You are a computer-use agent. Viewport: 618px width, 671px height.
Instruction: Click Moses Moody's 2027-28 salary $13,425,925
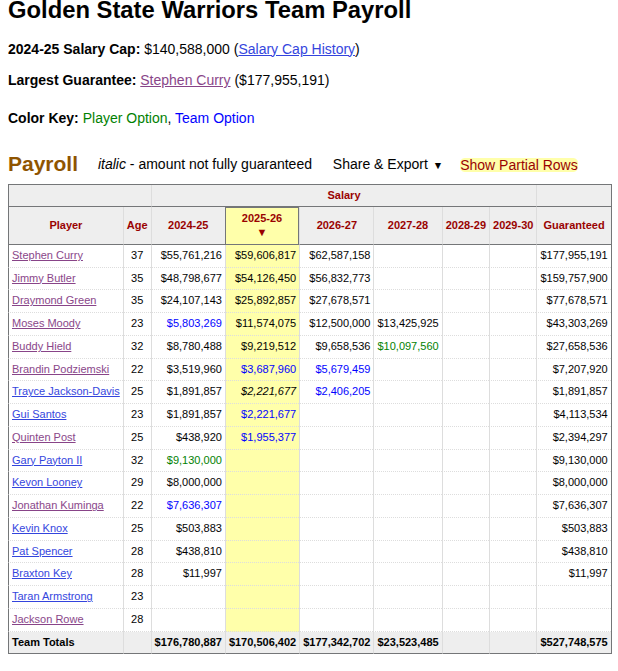pos(408,323)
